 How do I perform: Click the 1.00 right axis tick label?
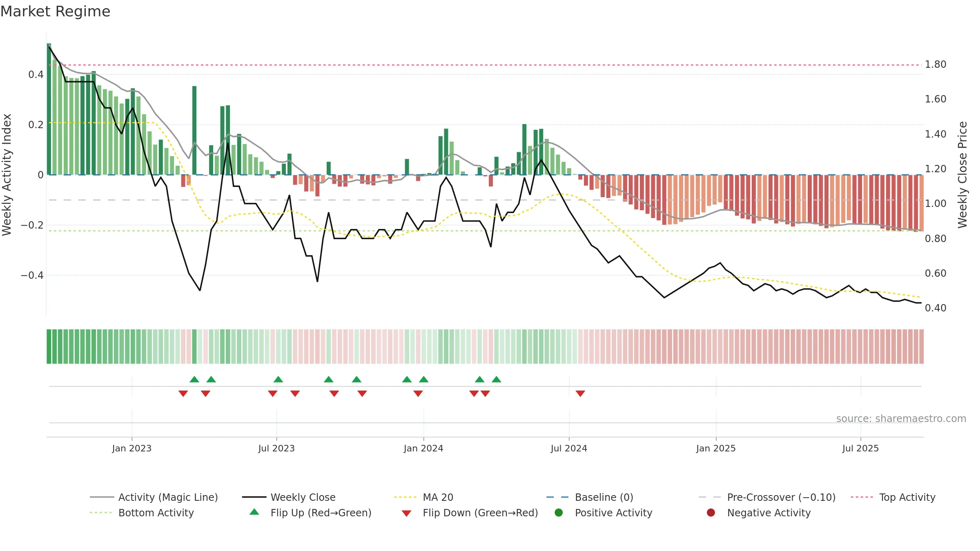(935, 204)
